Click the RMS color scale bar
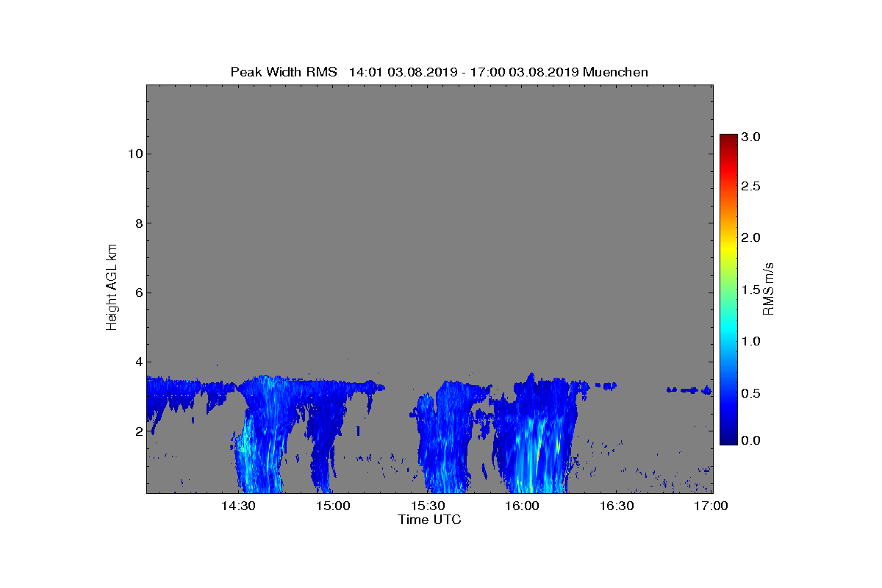882x588 pixels. [728, 290]
